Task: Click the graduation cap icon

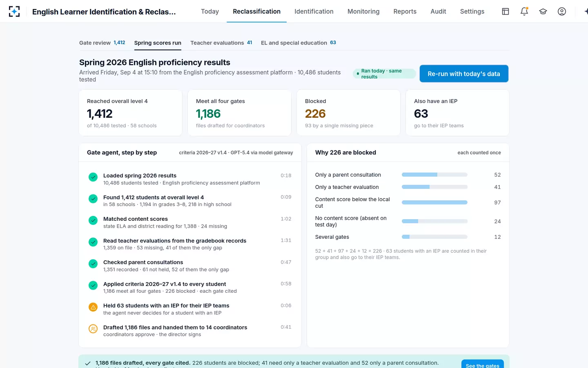Action: click(x=543, y=11)
